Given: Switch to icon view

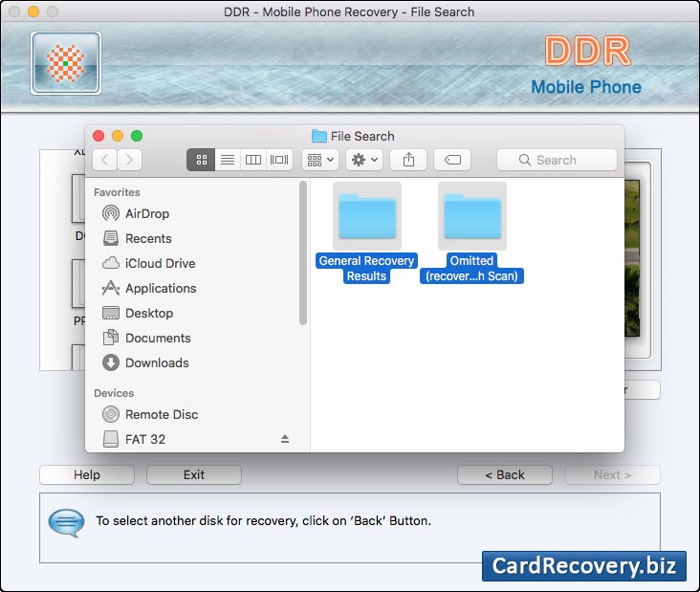Looking at the screenshot, I should (201, 160).
